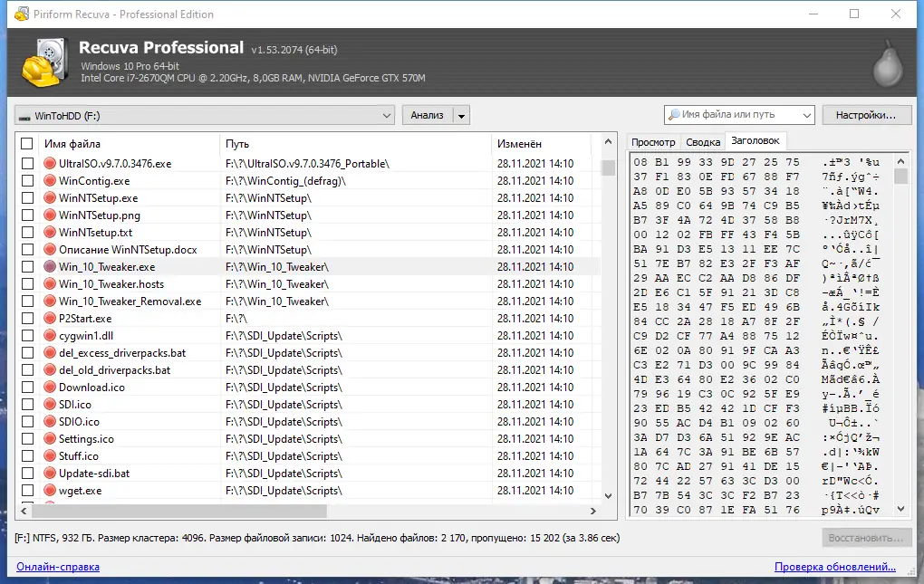Switch to the Просмотр tab
924x584 pixels.
pos(653,142)
